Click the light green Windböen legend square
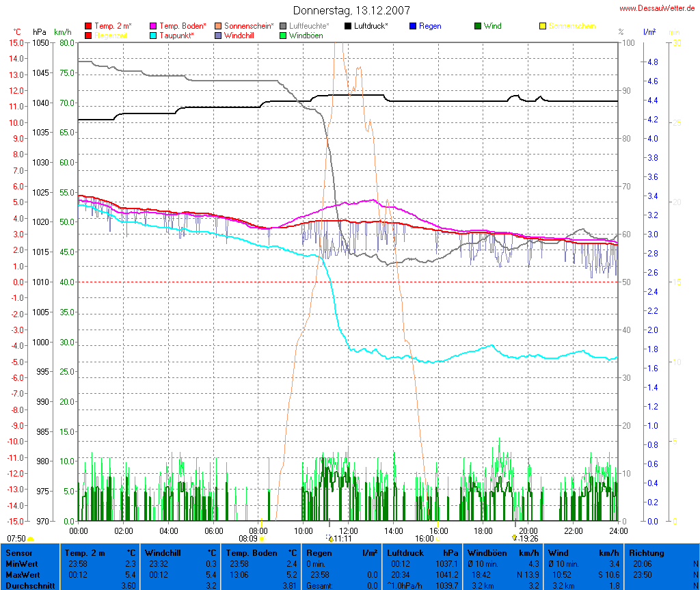Screen dimensions: 700x590 pyautogui.click(x=283, y=36)
